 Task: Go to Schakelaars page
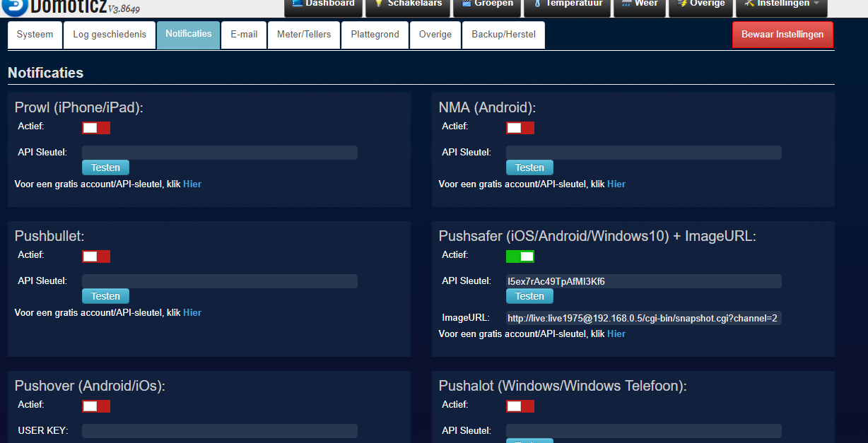408,7
